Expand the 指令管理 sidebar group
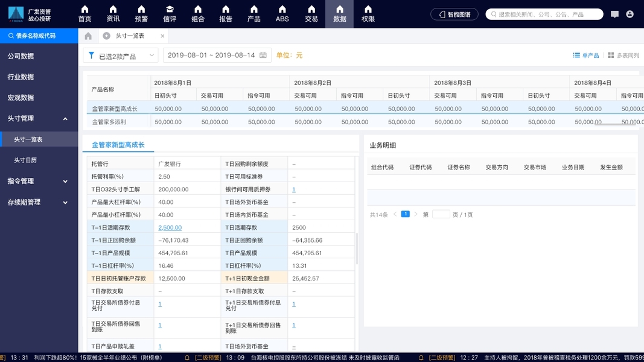This screenshot has height=362, width=644. pyautogui.click(x=39, y=181)
